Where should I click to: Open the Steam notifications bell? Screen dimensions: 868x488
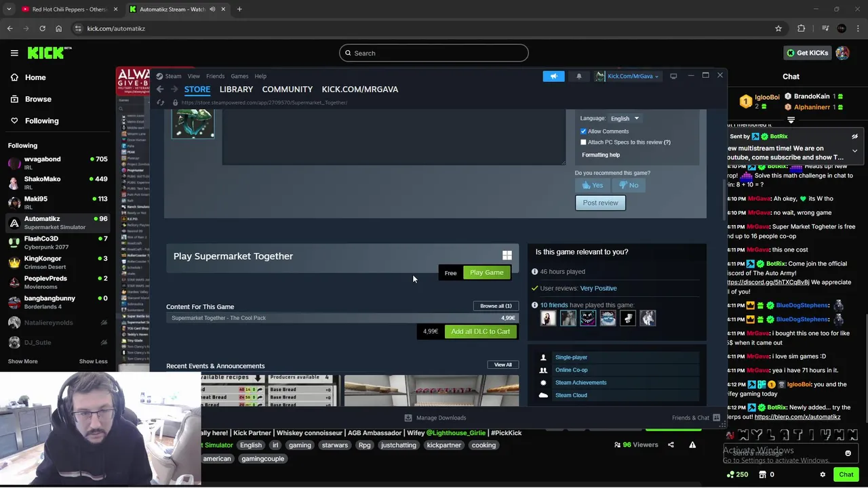[578, 76]
